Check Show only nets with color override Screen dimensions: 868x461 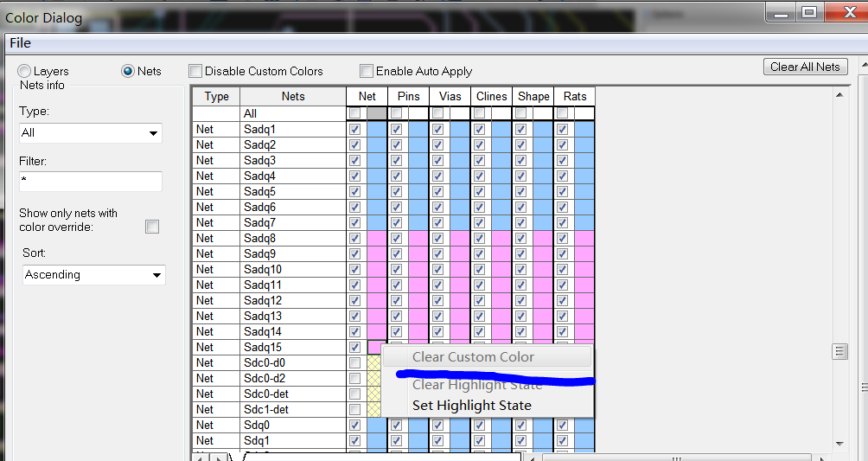[x=152, y=227]
